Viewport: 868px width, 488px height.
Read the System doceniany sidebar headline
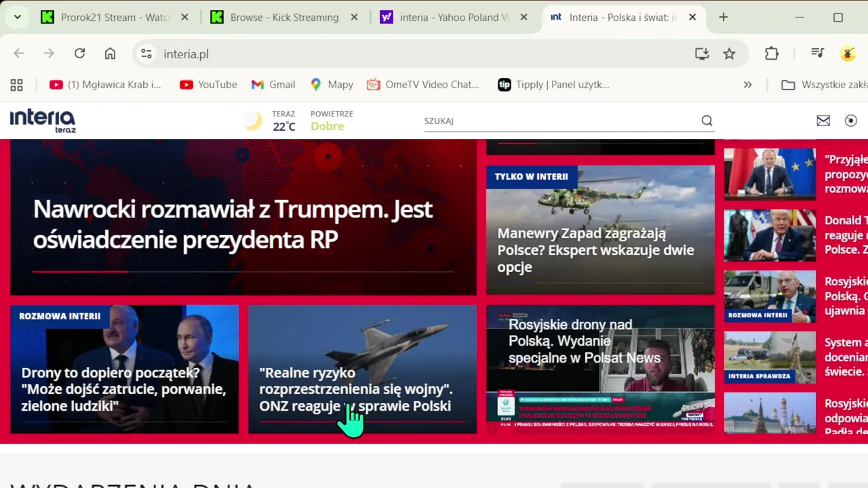coord(846,357)
